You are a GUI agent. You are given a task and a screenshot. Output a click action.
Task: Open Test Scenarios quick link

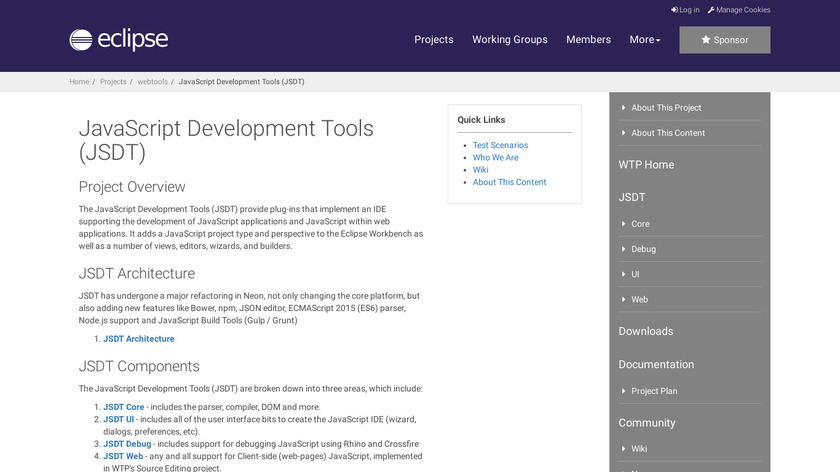pos(500,145)
